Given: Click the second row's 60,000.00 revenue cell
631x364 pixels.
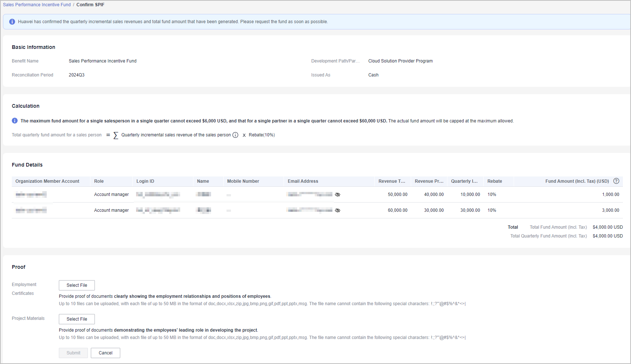Looking at the screenshot, I should [x=398, y=210].
